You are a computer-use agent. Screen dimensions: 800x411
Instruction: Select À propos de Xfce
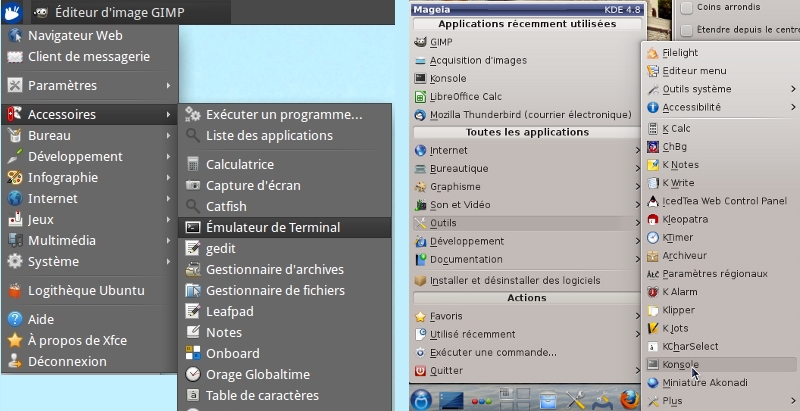tap(90, 340)
